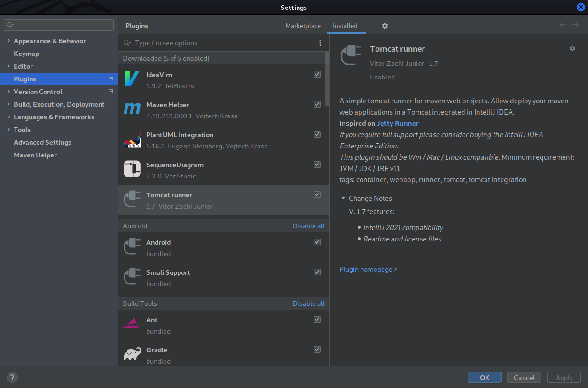Expand the Editor settings node
The height and width of the screenshot is (388, 588).
point(8,66)
